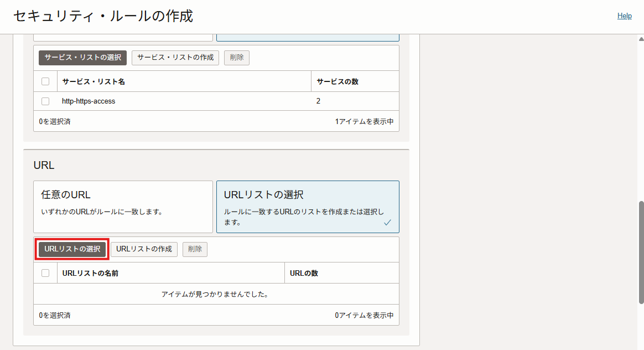Choose the URLリストの選択 option card
The image size is (644, 350).
point(307,207)
